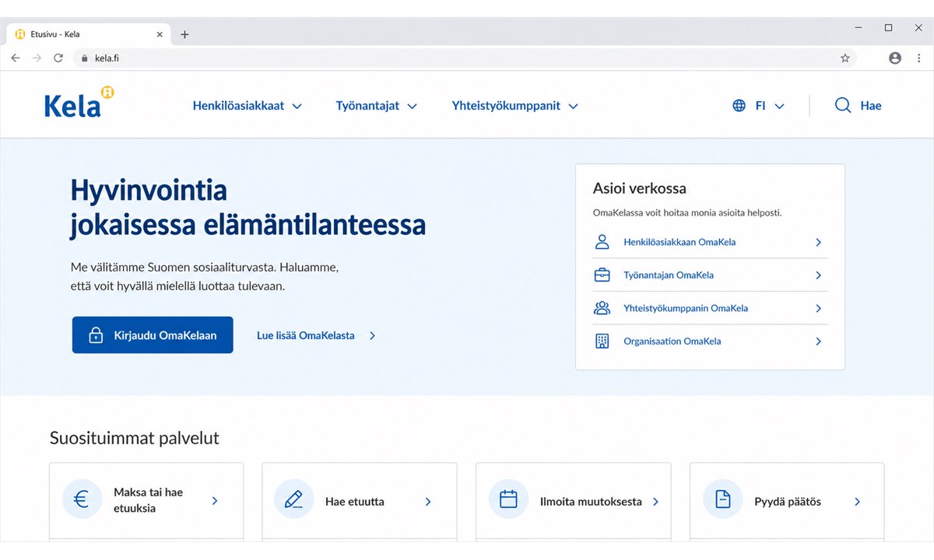Click the chevron after Lue lisää OmaKelasta
Image resolution: width=934 pixels, height=560 pixels.
coord(372,336)
